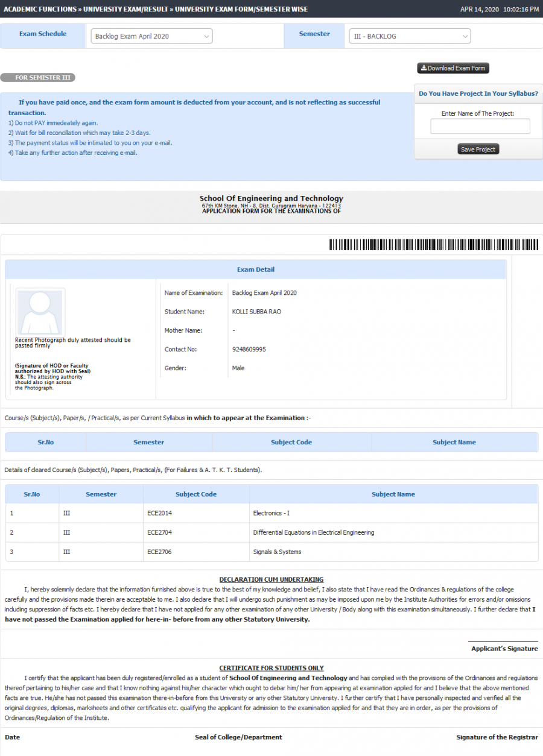This screenshot has height=756, width=543.
Task: Click Differential Equations in Electrical Engineering row
Action: [x=271, y=532]
